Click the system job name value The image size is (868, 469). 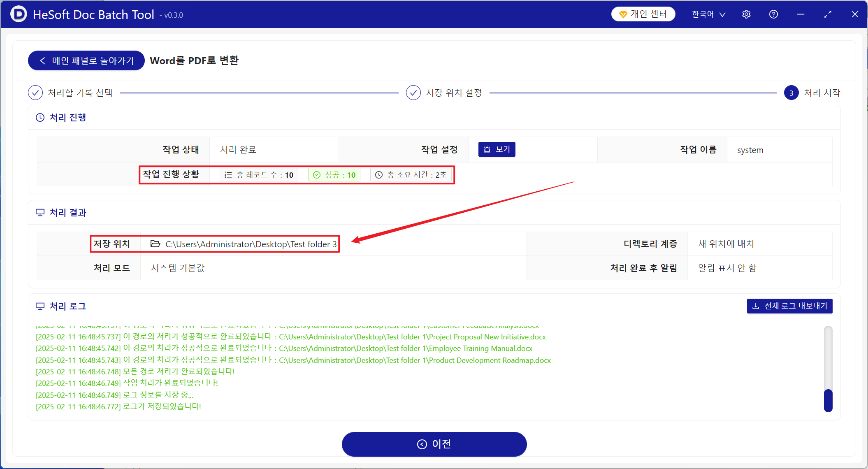750,150
